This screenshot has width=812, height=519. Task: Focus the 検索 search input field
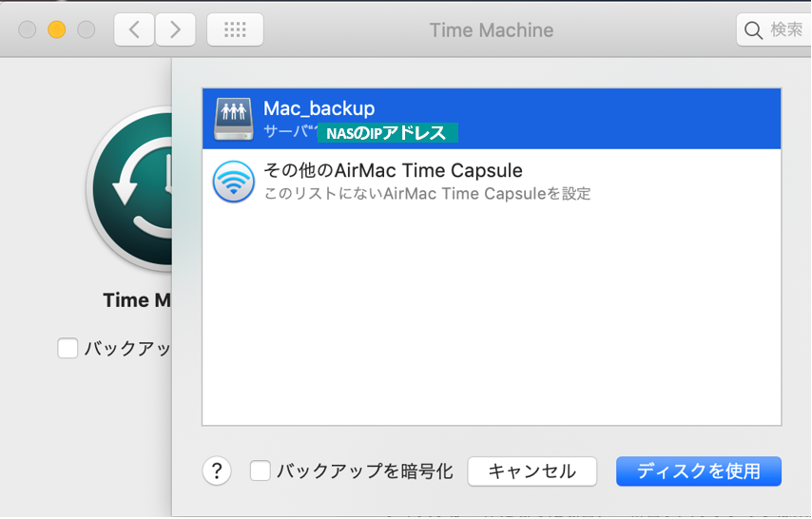pyautogui.click(x=785, y=30)
